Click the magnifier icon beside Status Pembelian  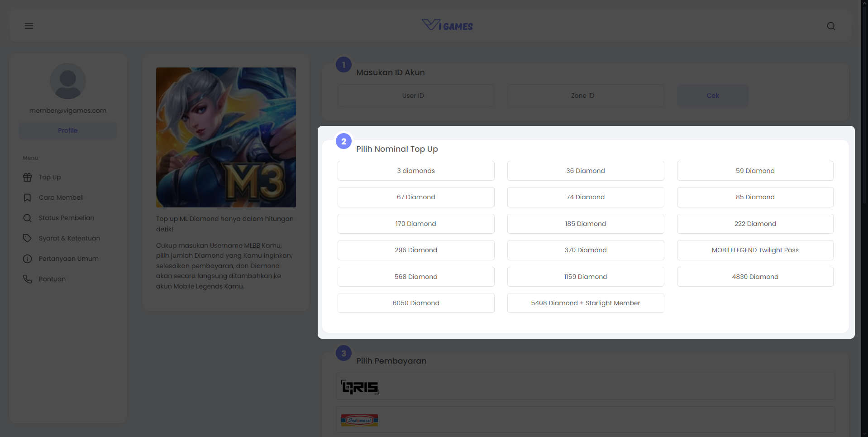[28, 218]
